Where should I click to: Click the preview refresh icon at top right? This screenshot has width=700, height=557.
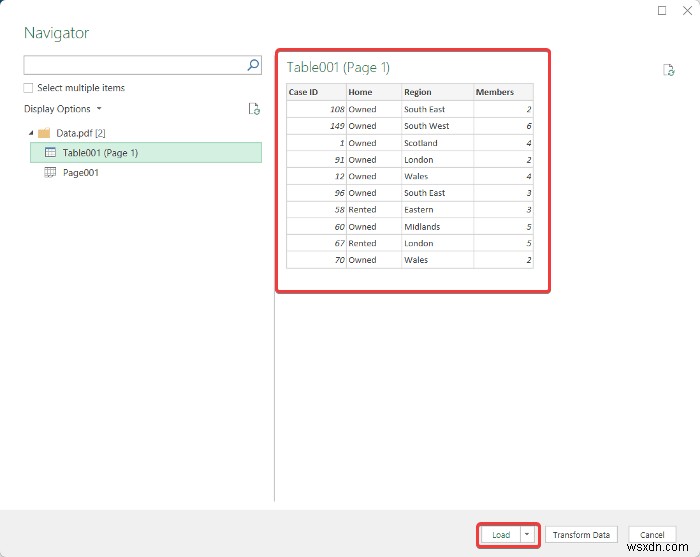668,70
